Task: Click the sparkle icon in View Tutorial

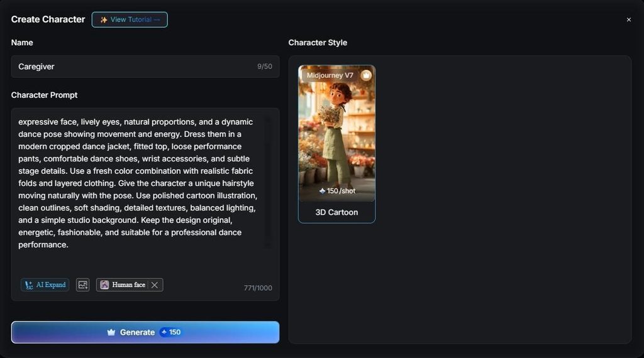Action: [x=104, y=19]
